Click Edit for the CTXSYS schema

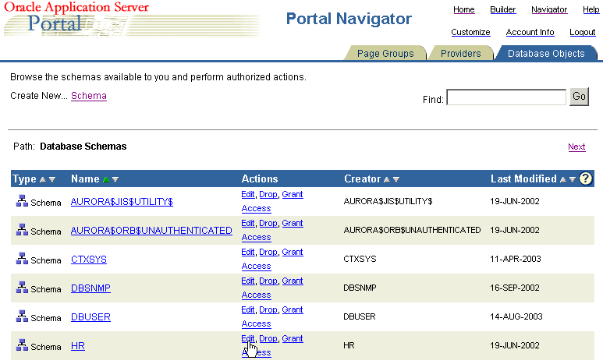point(247,252)
